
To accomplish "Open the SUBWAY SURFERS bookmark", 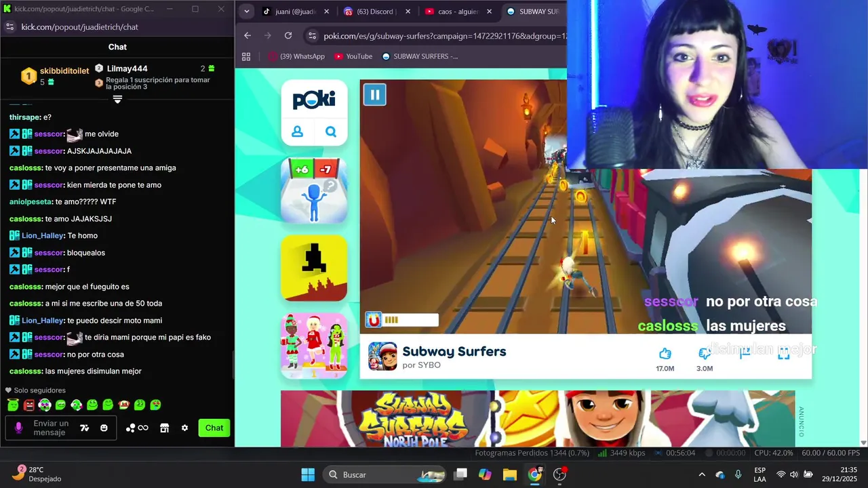I will [420, 56].
